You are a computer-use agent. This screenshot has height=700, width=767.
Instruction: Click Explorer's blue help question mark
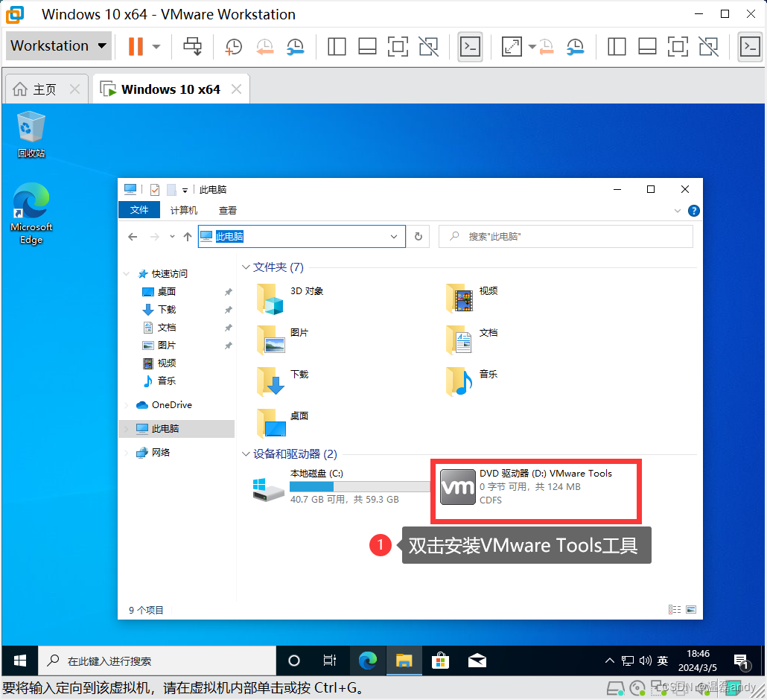point(693,211)
